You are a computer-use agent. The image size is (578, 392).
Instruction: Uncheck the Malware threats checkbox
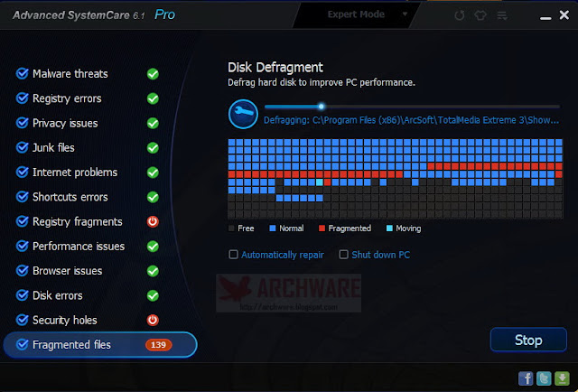point(22,73)
